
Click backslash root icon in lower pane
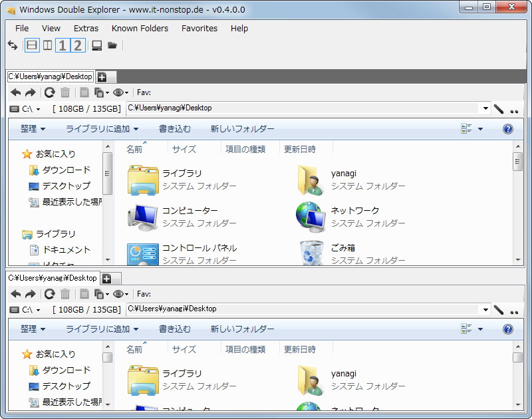pos(498,310)
